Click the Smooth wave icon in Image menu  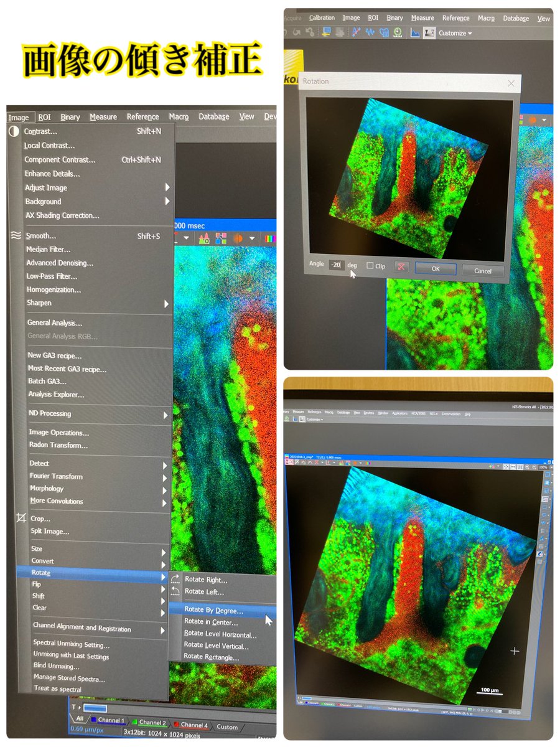pos(16,235)
